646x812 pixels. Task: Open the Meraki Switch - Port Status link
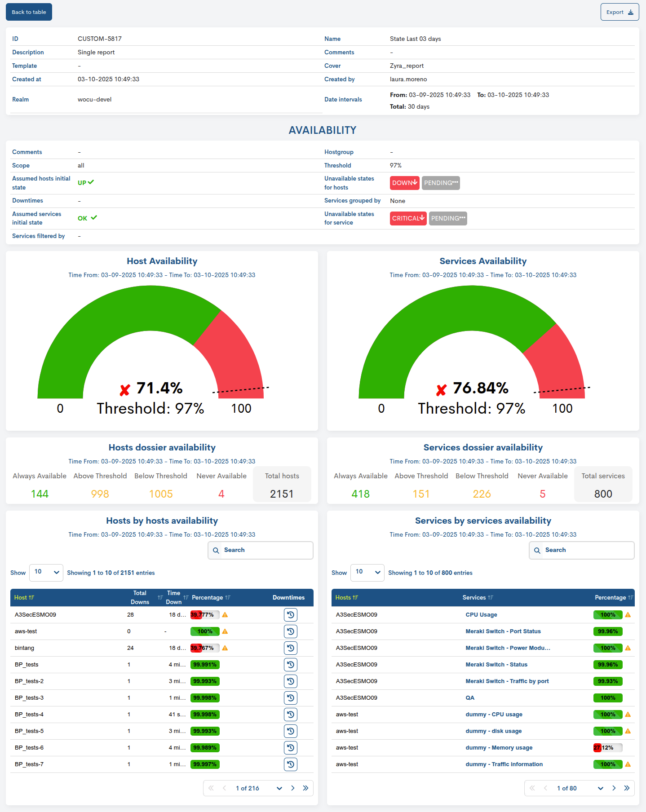click(x=503, y=631)
